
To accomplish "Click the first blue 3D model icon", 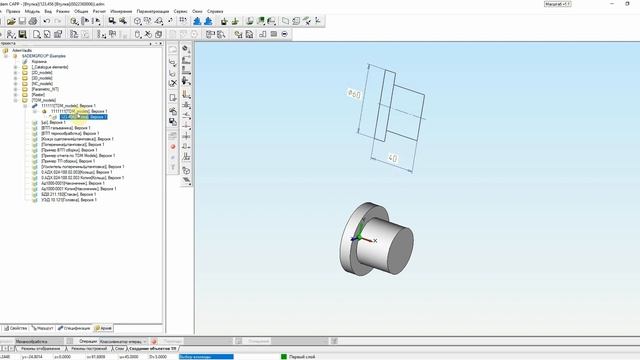I will tap(197, 21).
